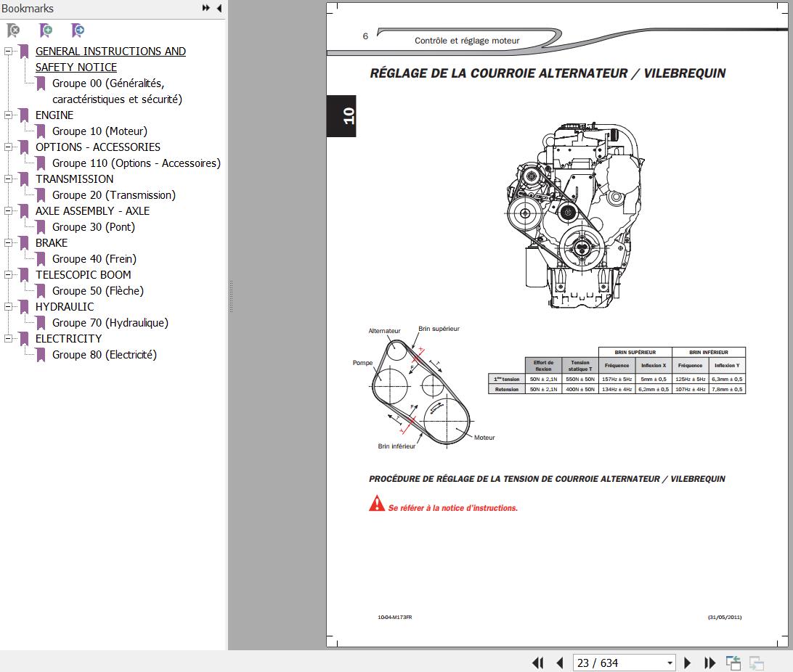
Task: Collapse the GENERAL INSTRUCTIONS AND SAFETY NOTICE node
Action: tap(8, 51)
